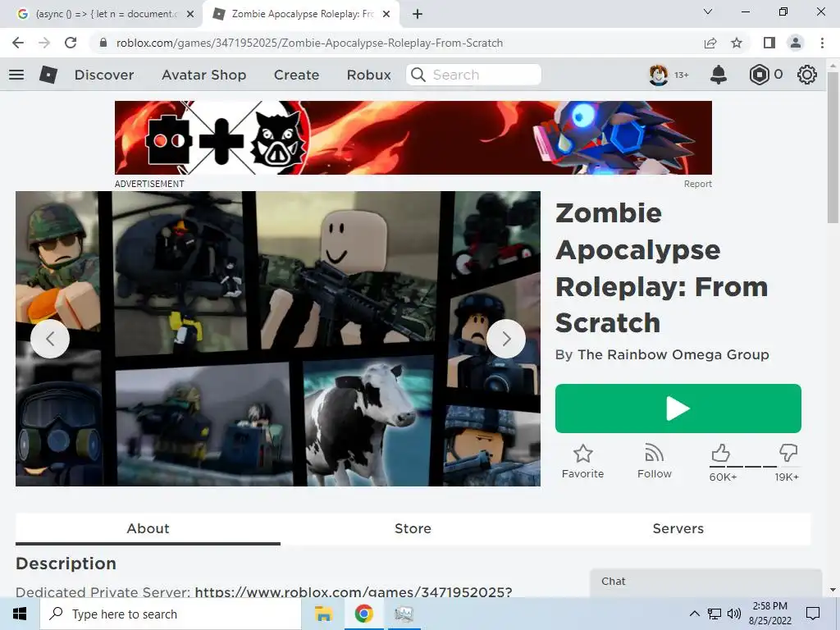The height and width of the screenshot is (630, 840).
Task: View site information via lock icon
Action: click(x=103, y=43)
